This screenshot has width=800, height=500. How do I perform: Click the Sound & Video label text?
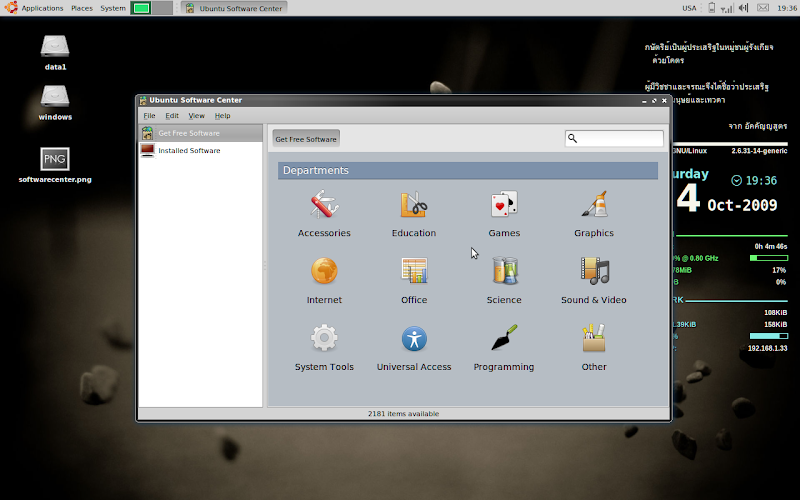[594, 300]
